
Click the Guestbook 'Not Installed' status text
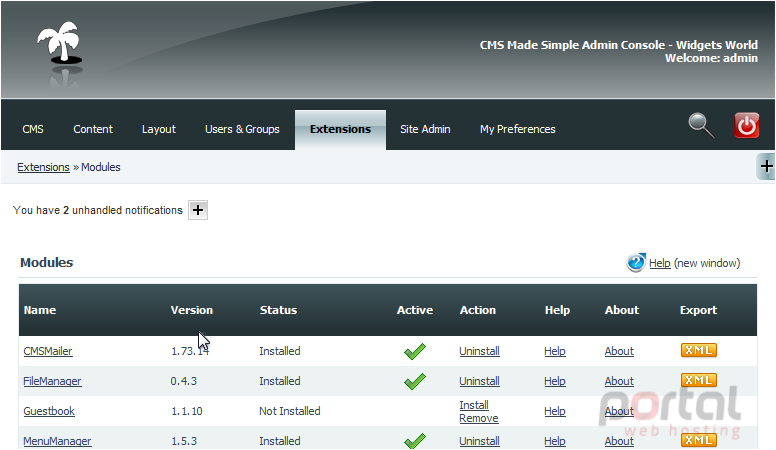290,411
